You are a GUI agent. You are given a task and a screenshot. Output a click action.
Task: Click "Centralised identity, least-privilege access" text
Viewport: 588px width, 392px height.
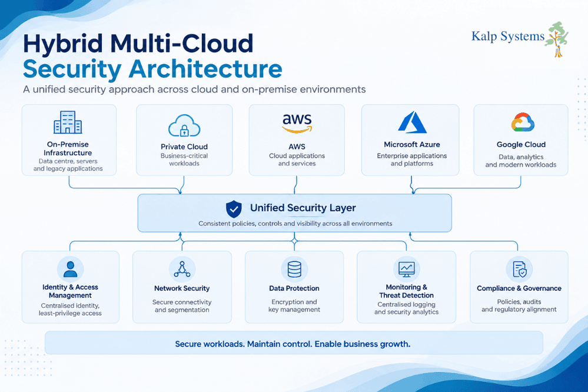[70, 310]
